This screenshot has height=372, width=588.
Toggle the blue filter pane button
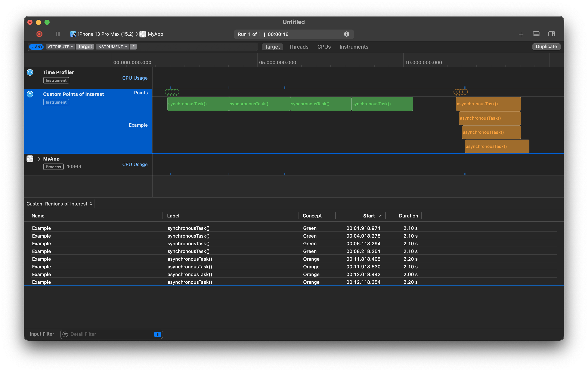158,334
